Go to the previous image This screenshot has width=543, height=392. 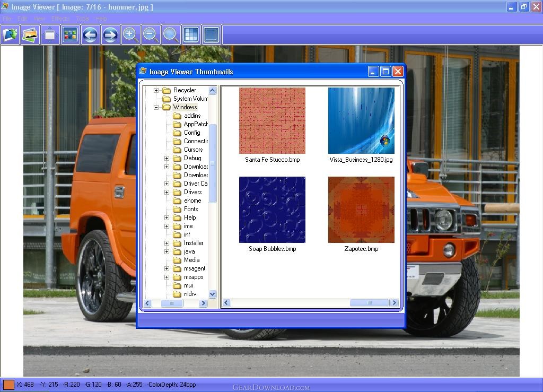90,34
